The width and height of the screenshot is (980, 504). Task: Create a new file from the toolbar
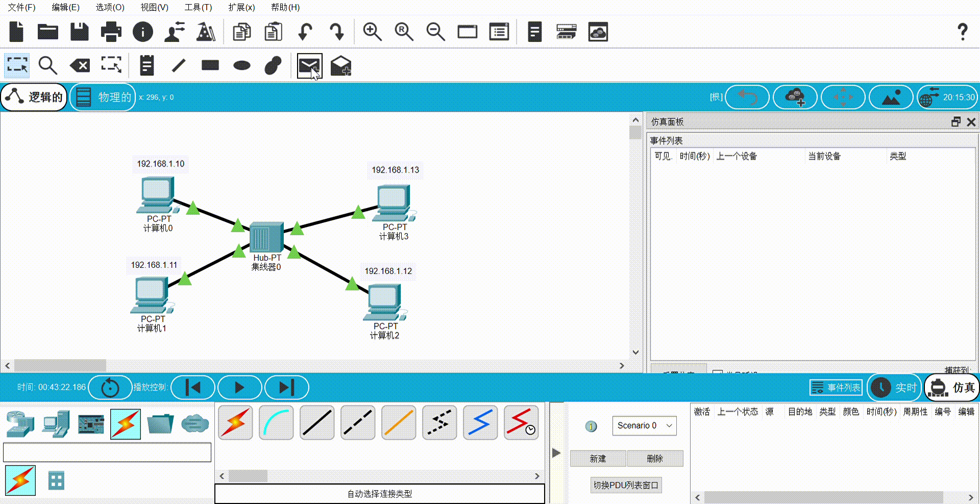pyautogui.click(x=17, y=32)
